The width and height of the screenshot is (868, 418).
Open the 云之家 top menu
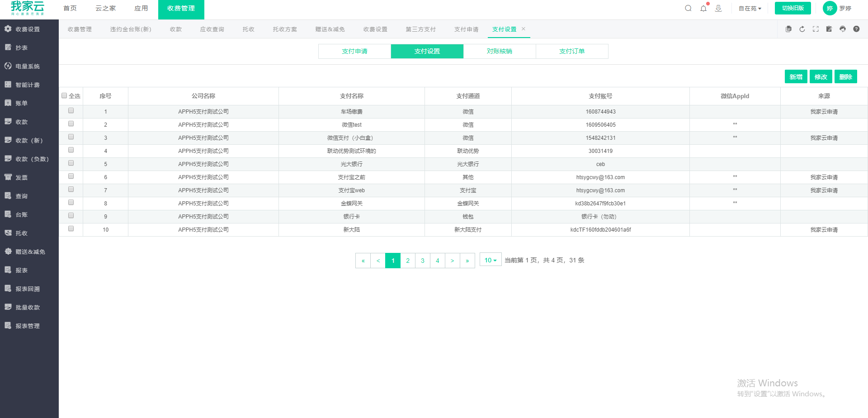pyautogui.click(x=106, y=8)
